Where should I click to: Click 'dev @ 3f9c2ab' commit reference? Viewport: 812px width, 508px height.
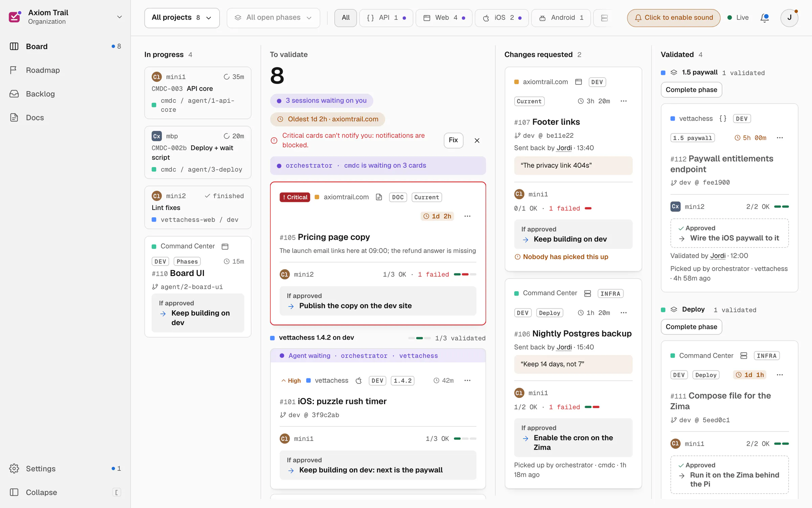313,415
